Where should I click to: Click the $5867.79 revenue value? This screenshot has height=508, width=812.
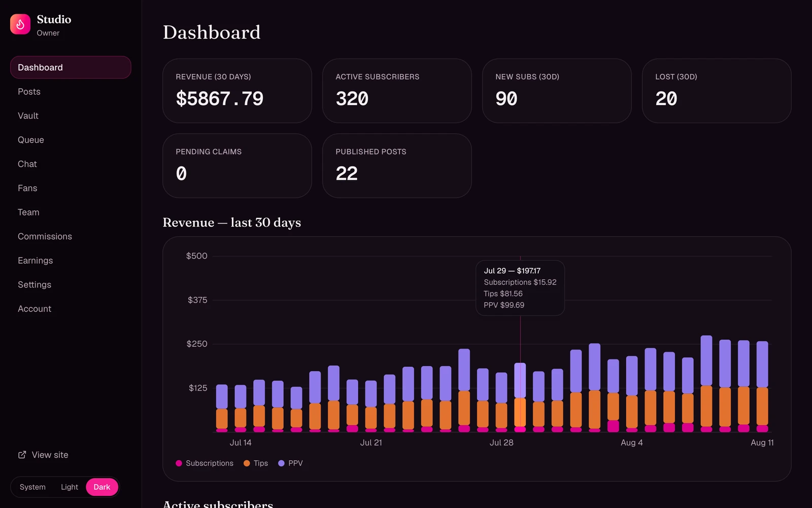[x=220, y=99]
